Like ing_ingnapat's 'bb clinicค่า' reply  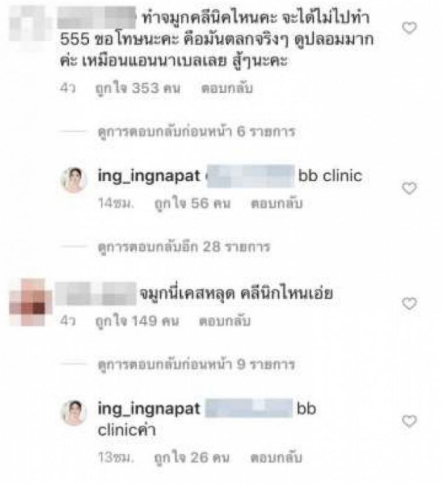409,422
